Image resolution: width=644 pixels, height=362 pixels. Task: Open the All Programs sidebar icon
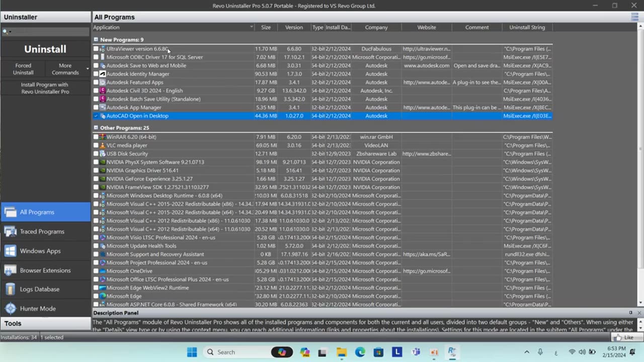10,212
